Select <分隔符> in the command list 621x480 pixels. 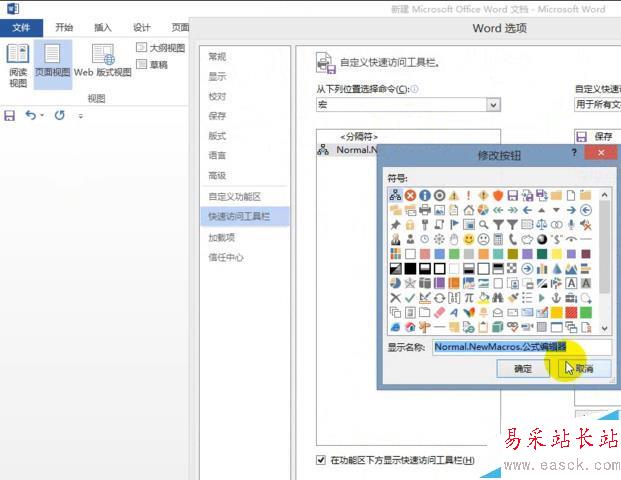tap(359, 137)
